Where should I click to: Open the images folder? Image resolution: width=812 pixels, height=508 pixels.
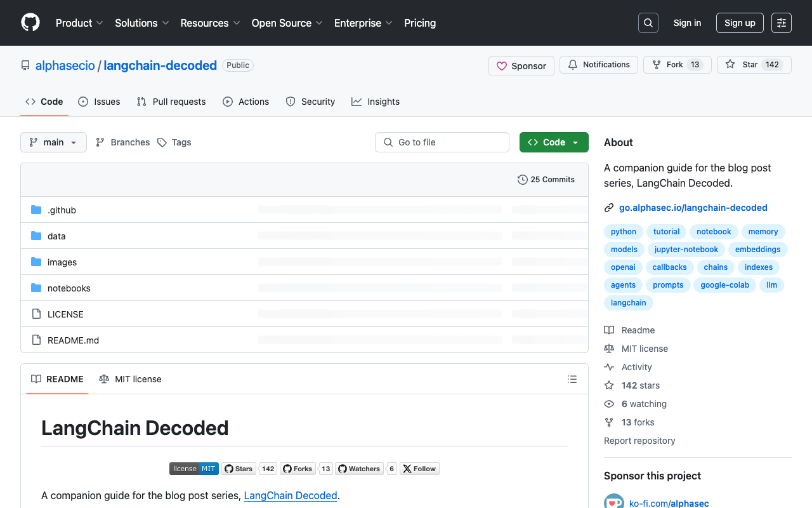pyautogui.click(x=62, y=262)
